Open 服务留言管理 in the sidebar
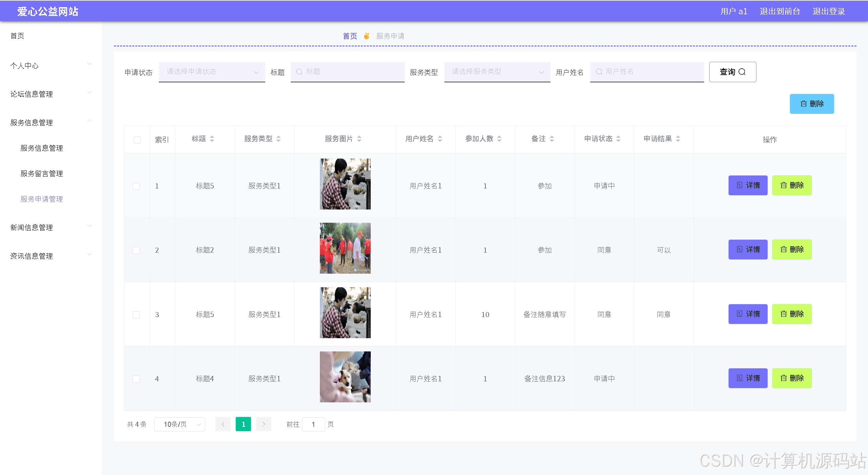868x475 pixels. 42,173
